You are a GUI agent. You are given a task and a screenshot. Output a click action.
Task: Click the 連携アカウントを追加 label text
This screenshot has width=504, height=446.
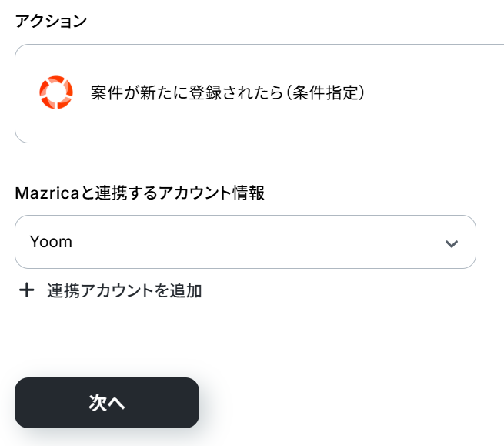[x=125, y=290]
